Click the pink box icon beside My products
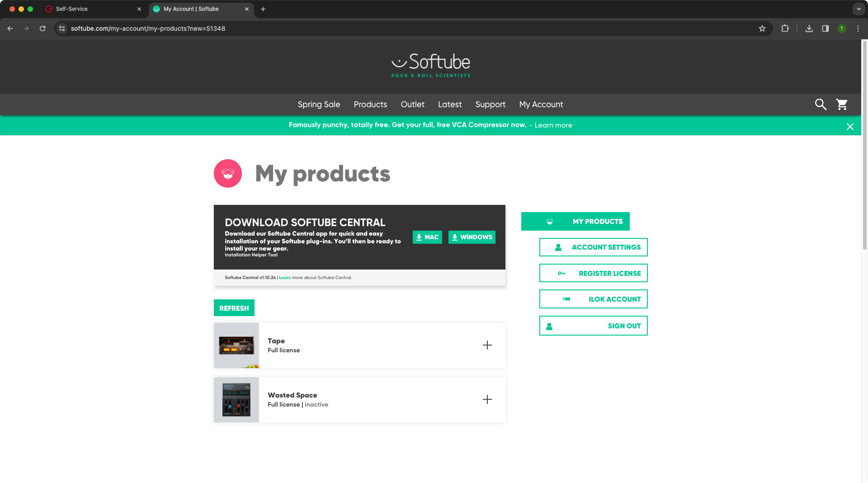868x483 pixels. (228, 174)
